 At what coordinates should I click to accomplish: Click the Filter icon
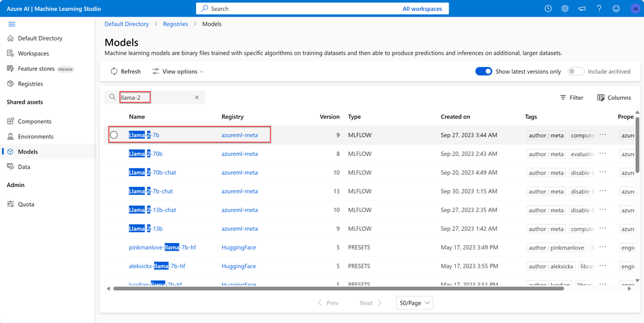572,98
